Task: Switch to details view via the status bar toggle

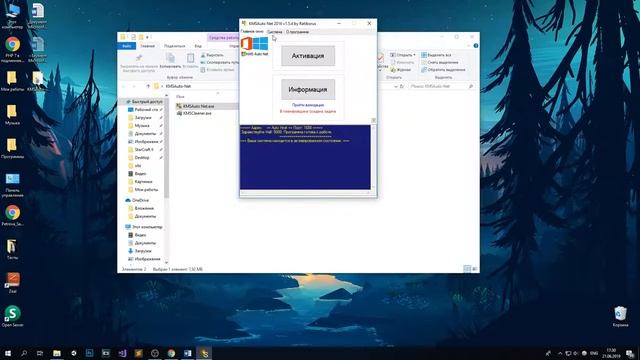Action: [x=467, y=269]
